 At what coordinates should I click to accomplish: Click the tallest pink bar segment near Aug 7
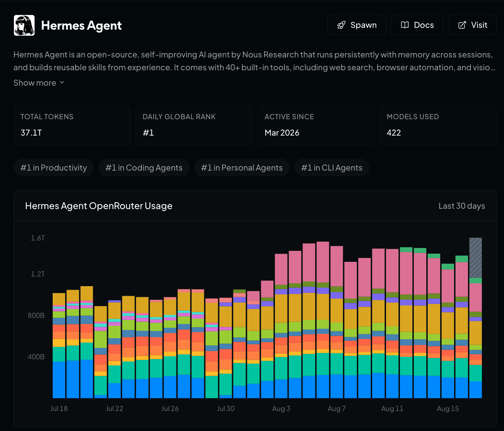[x=323, y=262]
